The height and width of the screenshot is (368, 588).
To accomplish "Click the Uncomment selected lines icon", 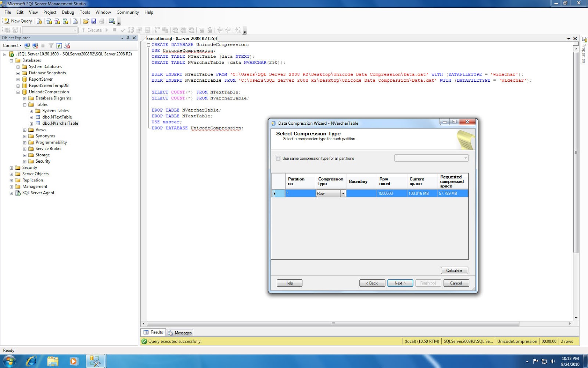I will pyautogui.click(x=209, y=30).
